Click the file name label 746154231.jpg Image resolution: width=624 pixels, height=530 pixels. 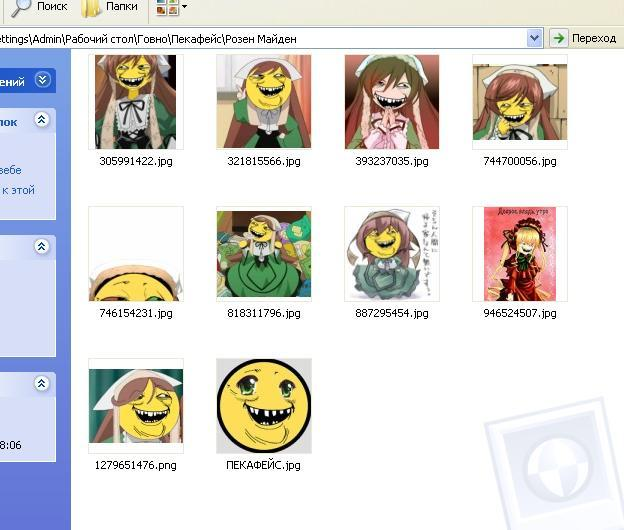pyautogui.click(x=136, y=313)
